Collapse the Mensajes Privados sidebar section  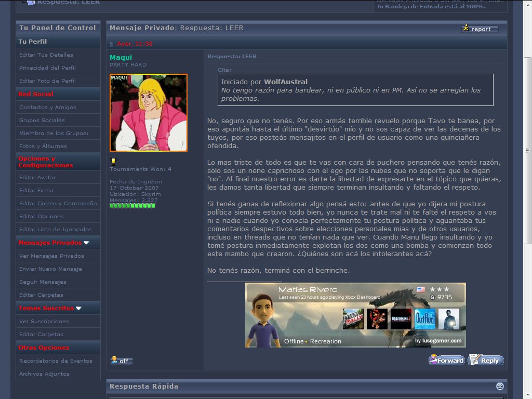pyautogui.click(x=87, y=243)
